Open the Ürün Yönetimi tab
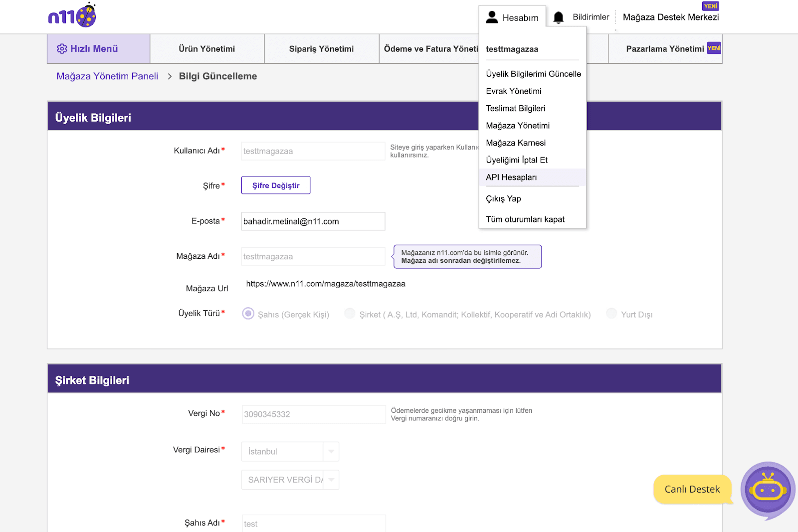 click(x=207, y=49)
